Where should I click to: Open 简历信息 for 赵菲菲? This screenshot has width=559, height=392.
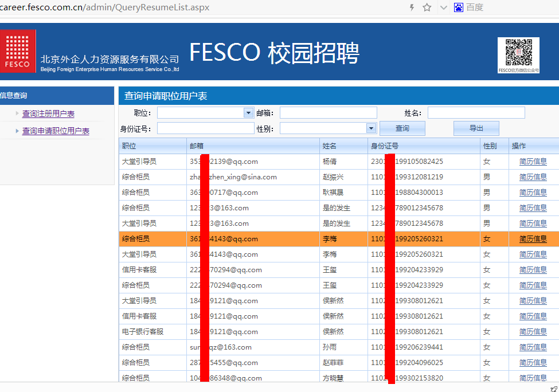[533, 363]
